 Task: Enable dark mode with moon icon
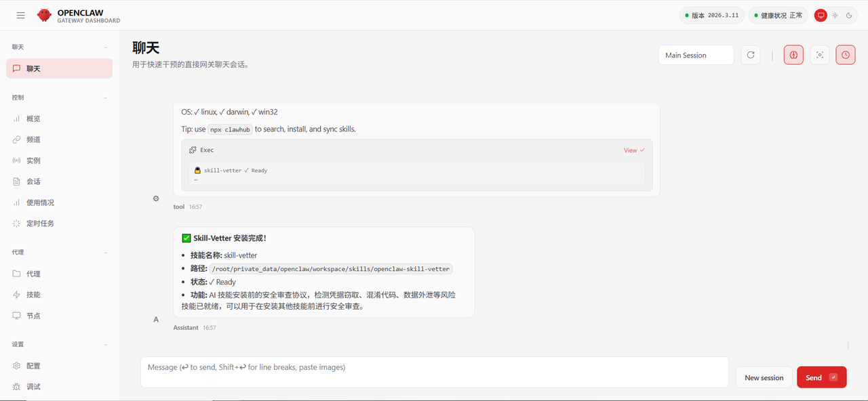point(849,15)
